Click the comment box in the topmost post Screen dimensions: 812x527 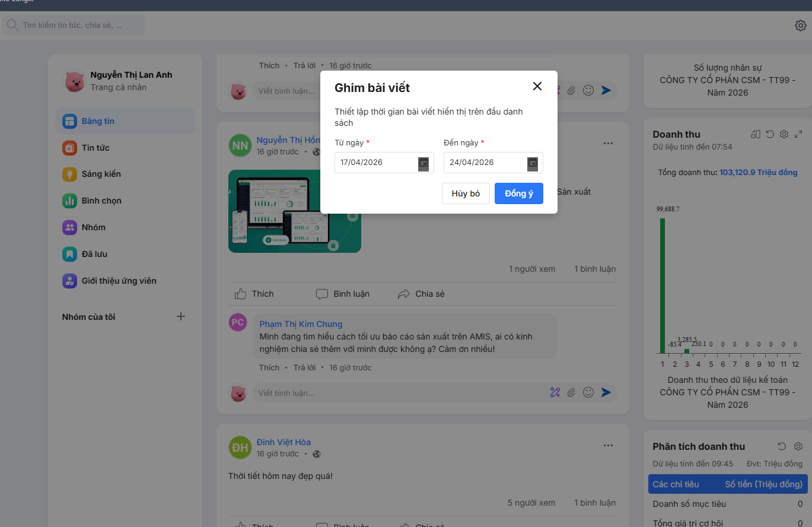tap(286, 91)
